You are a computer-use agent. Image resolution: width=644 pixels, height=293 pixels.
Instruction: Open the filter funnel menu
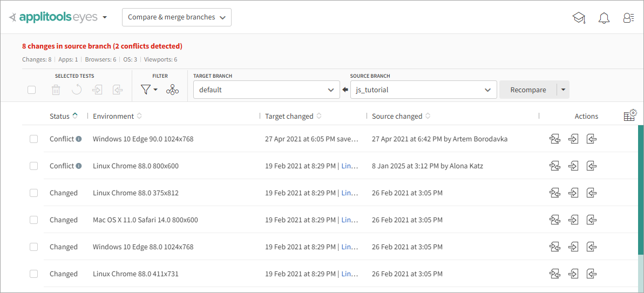[x=148, y=90]
